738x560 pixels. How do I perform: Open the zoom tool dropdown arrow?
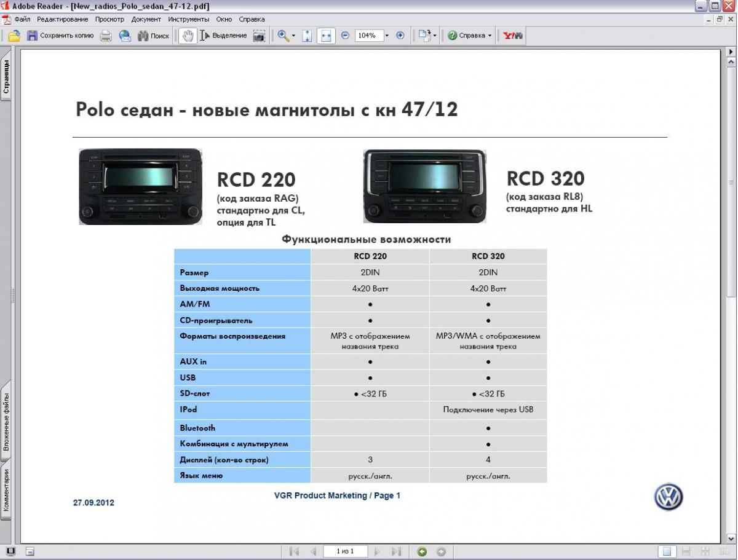pyautogui.click(x=293, y=36)
